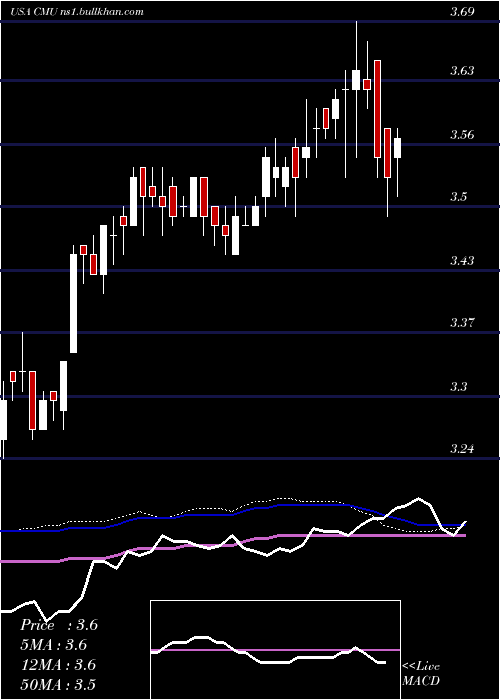Click the '12MA : 3.6' readout
This screenshot has width=500, height=700.
[58, 665]
